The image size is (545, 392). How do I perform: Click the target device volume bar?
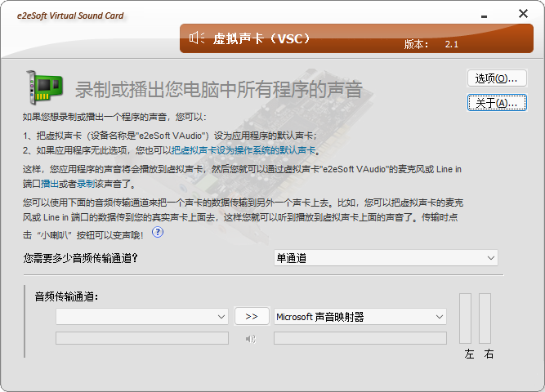point(360,338)
